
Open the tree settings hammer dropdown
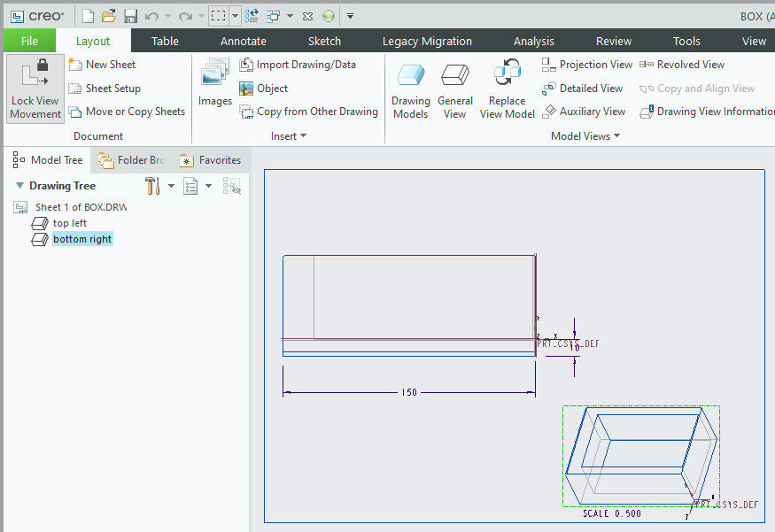[155, 186]
